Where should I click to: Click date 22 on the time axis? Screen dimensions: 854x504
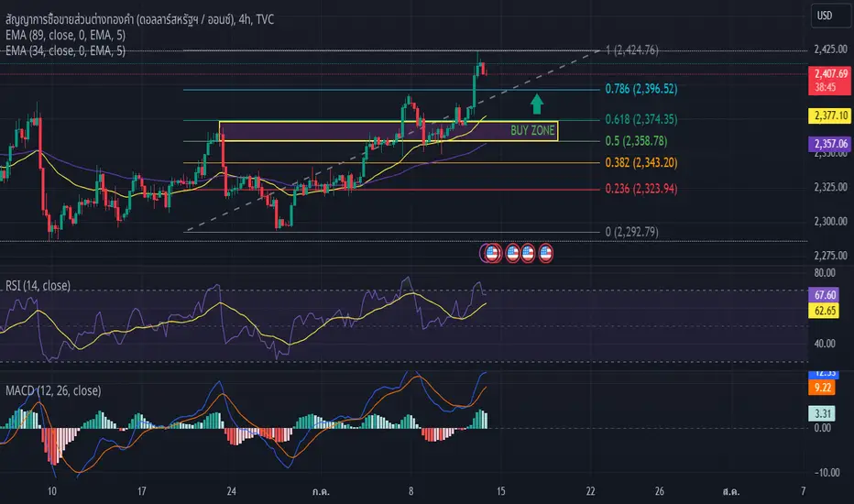click(x=590, y=491)
